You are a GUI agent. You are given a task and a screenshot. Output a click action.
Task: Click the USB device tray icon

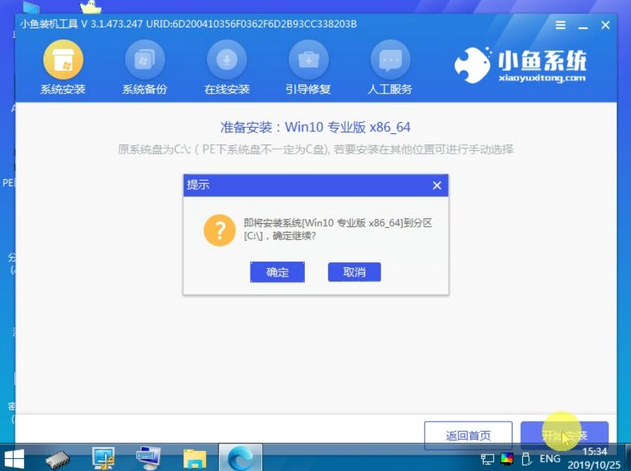(526, 459)
